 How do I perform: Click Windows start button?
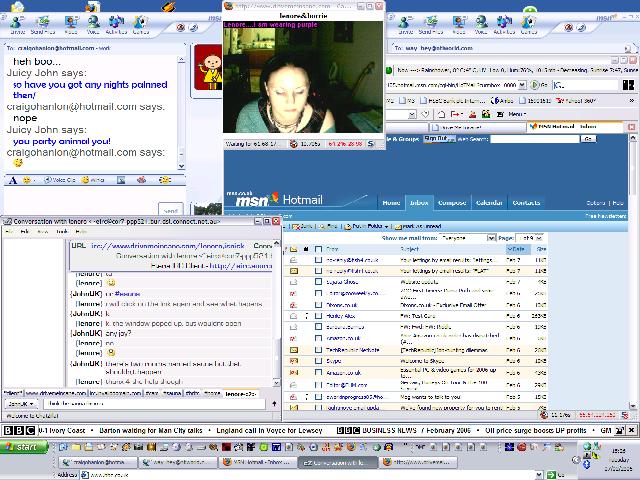(x=24, y=447)
